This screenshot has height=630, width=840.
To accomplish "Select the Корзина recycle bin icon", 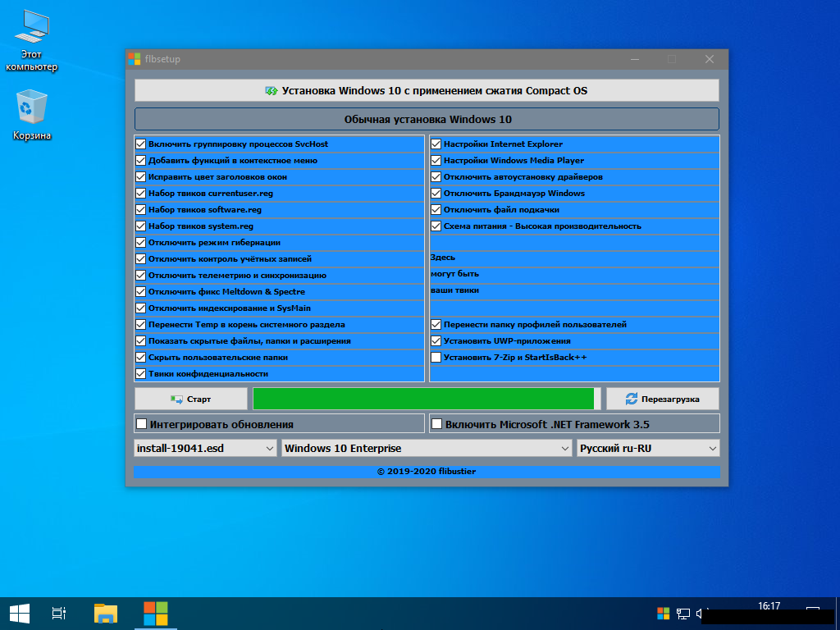I will point(32,115).
